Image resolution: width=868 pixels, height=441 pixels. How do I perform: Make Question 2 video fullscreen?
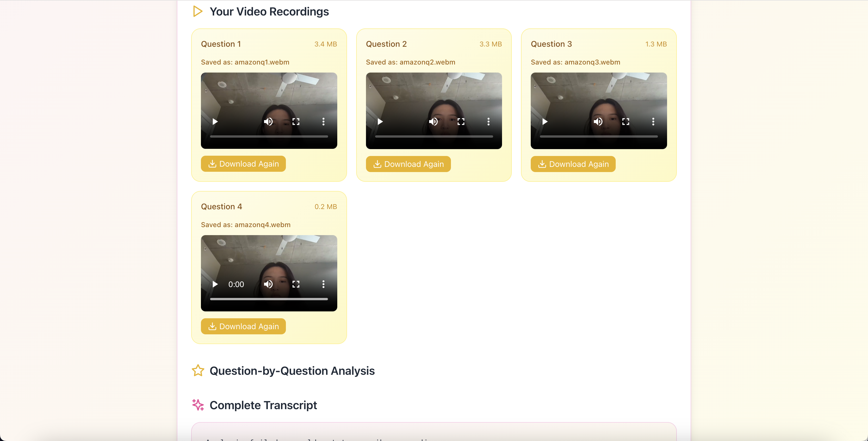pos(461,122)
